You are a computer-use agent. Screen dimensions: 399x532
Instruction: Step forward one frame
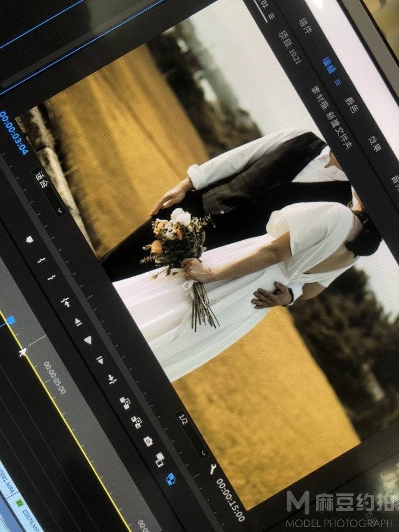click(x=100, y=360)
